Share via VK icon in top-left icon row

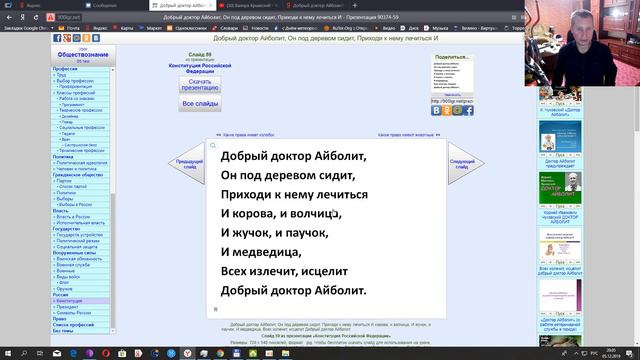point(96,38)
